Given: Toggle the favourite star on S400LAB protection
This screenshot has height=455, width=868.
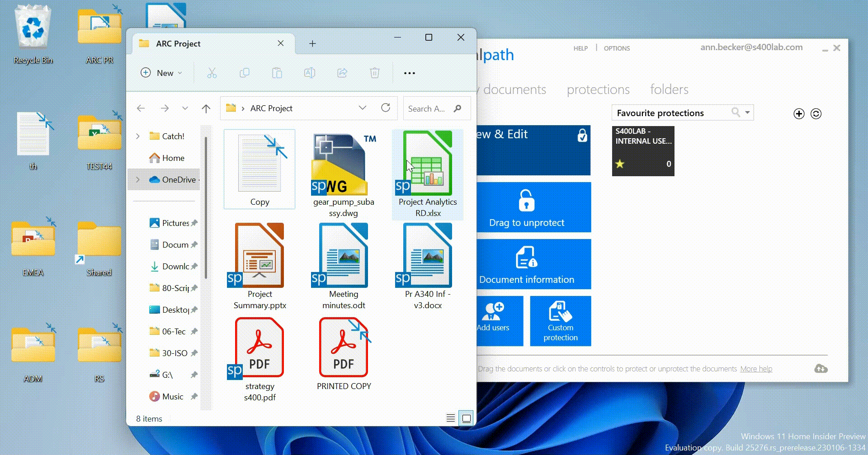Looking at the screenshot, I should coord(620,164).
